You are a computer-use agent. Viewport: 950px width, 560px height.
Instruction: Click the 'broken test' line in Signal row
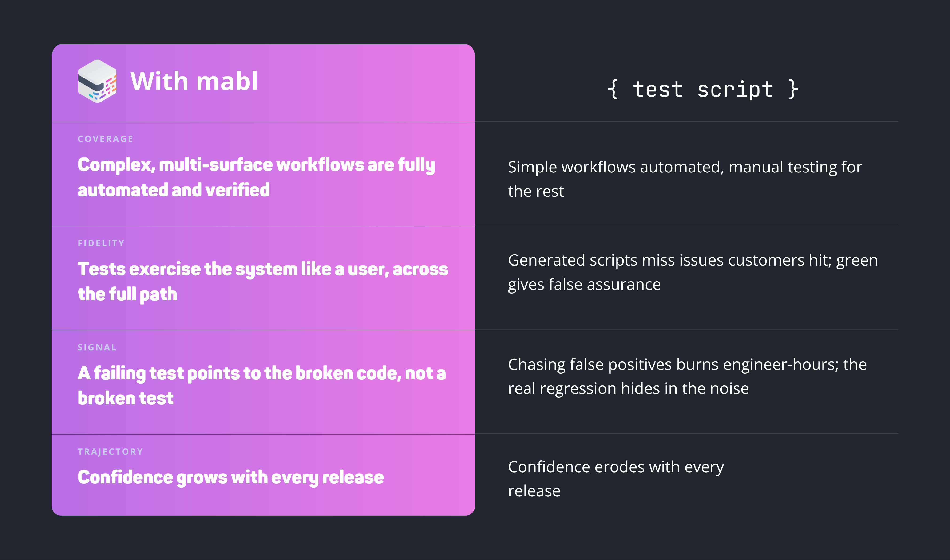tap(125, 398)
